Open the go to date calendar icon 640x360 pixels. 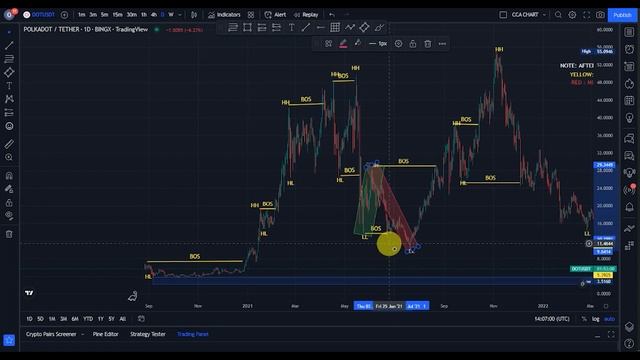tap(141, 319)
